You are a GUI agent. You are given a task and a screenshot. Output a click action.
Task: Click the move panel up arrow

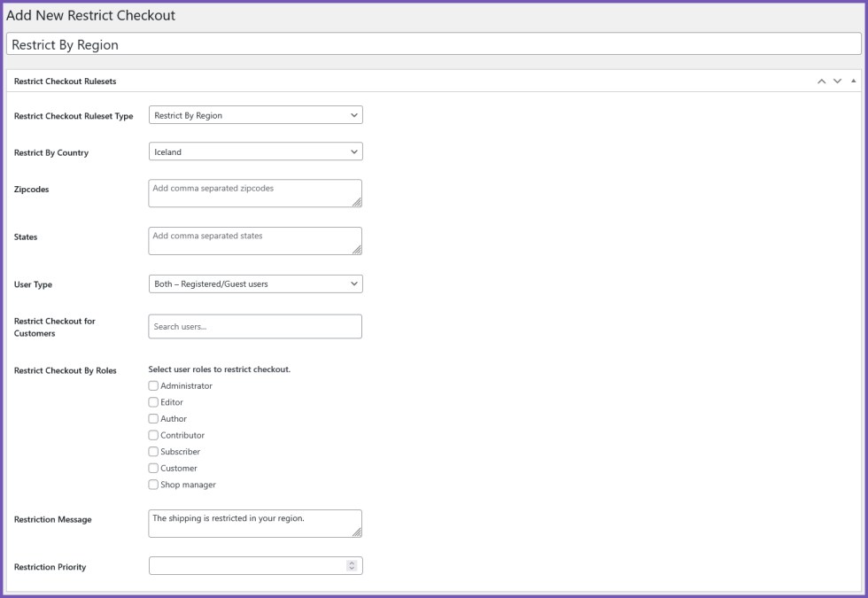point(822,79)
